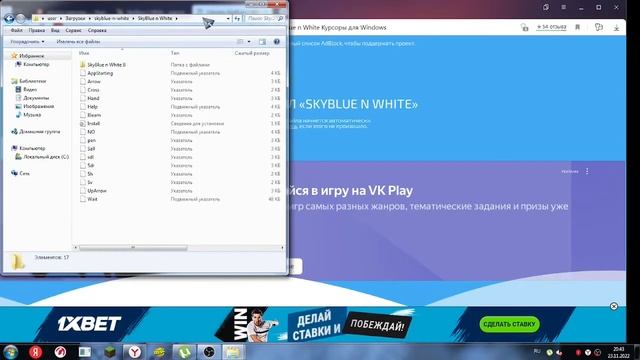
Task: Open the Справка menu
Action: (x=97, y=30)
